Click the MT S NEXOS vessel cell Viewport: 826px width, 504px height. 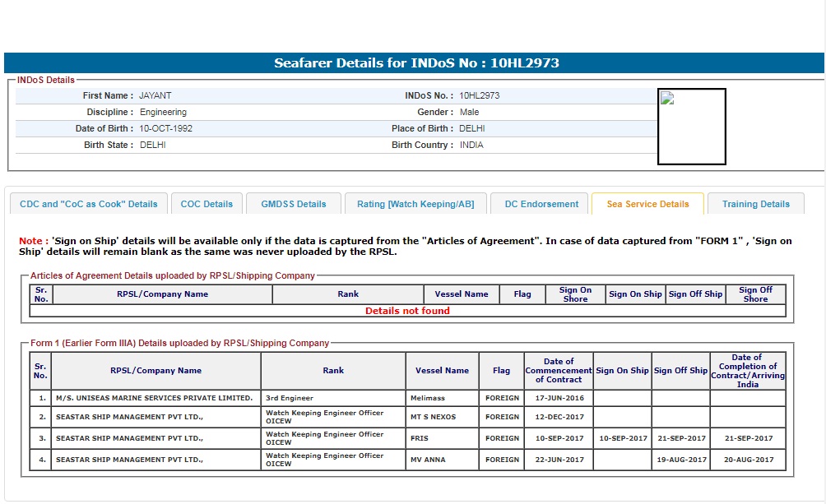(442, 417)
